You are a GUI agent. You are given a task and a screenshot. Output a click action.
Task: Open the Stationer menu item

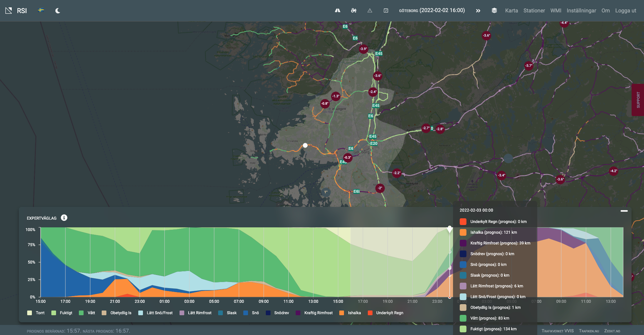click(534, 11)
